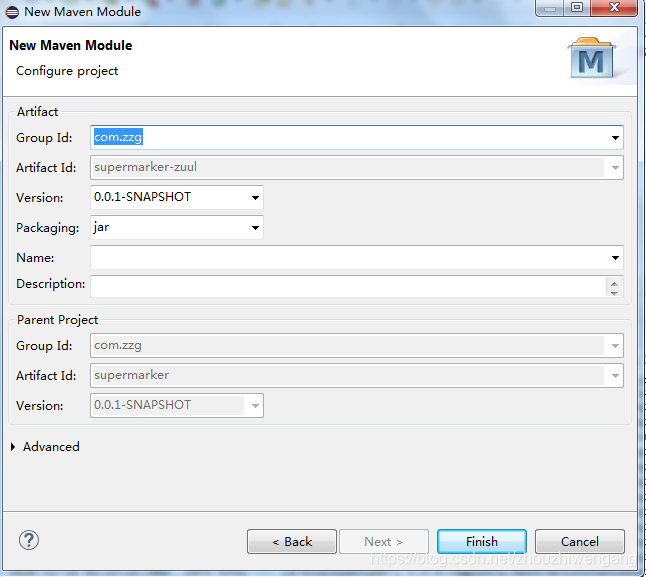Open the Name field dropdown arrow
The height and width of the screenshot is (577, 646).
point(615,258)
